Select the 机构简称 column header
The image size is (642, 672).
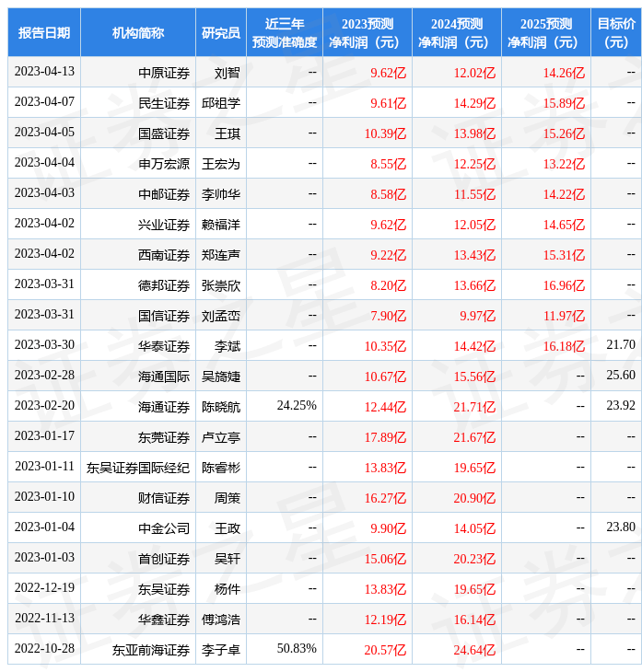tap(138, 33)
